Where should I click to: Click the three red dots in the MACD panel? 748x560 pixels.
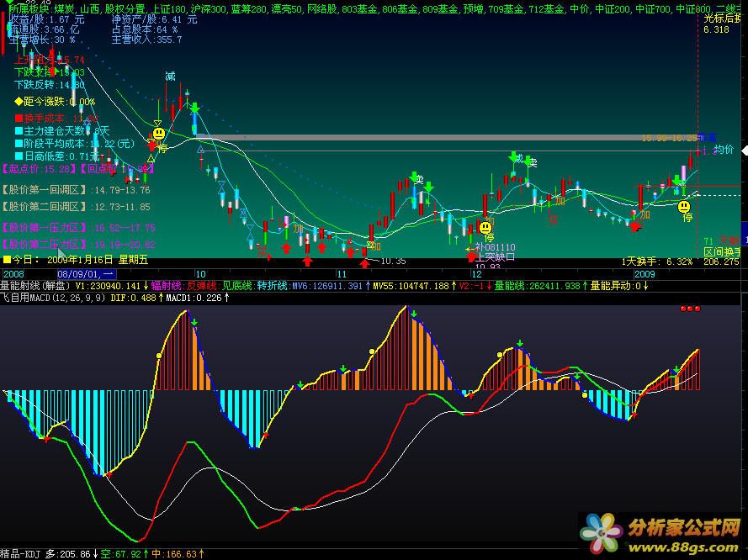pyautogui.click(x=690, y=309)
